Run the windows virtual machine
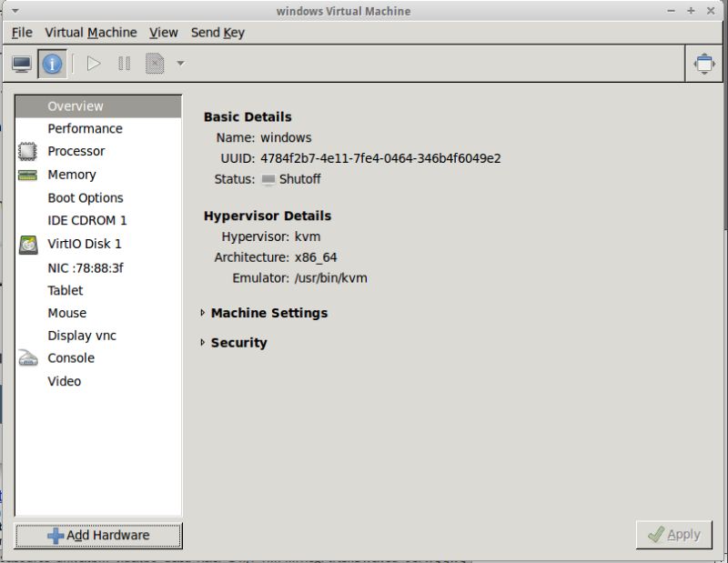The height and width of the screenshot is (563, 728). tap(93, 64)
